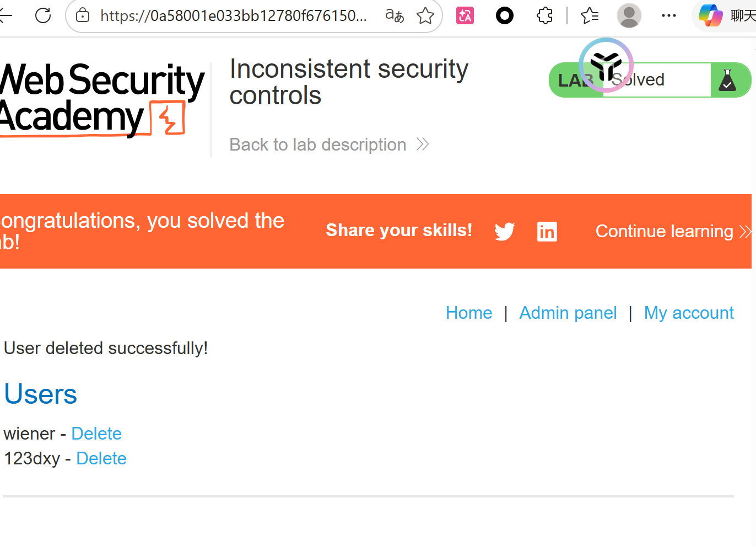Open the browser profile avatar
This screenshot has width=756, height=546.
pos(629,15)
